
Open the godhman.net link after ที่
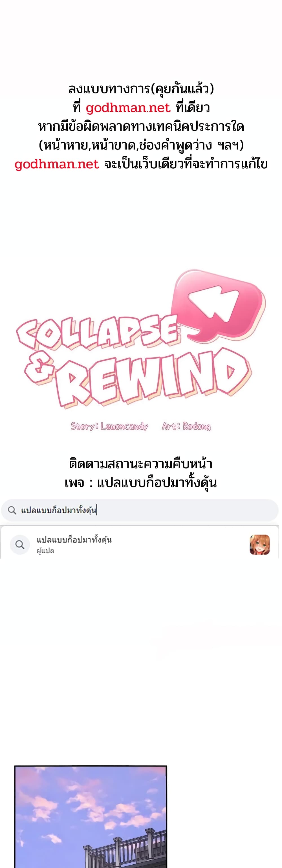(x=128, y=108)
